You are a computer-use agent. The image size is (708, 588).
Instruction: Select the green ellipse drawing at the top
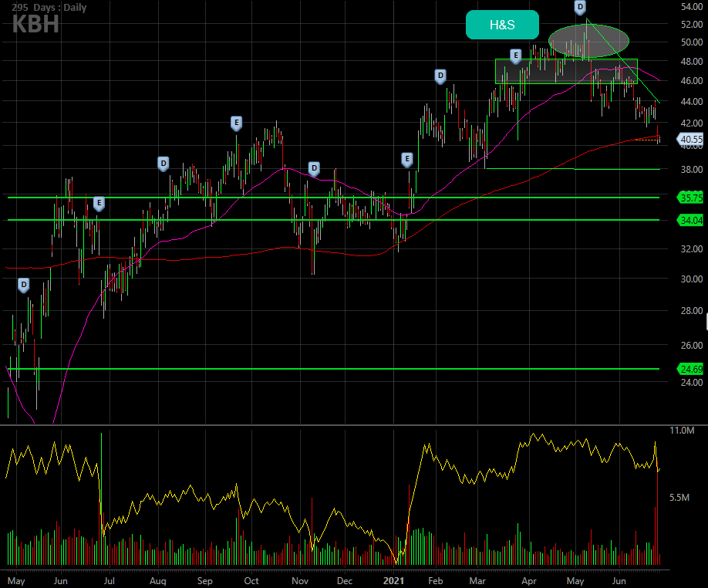point(588,41)
